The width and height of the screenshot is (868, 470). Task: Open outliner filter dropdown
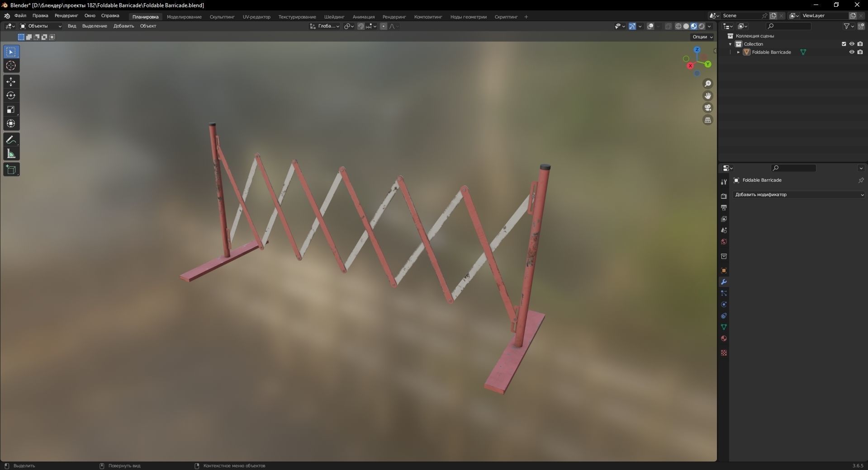(848, 26)
